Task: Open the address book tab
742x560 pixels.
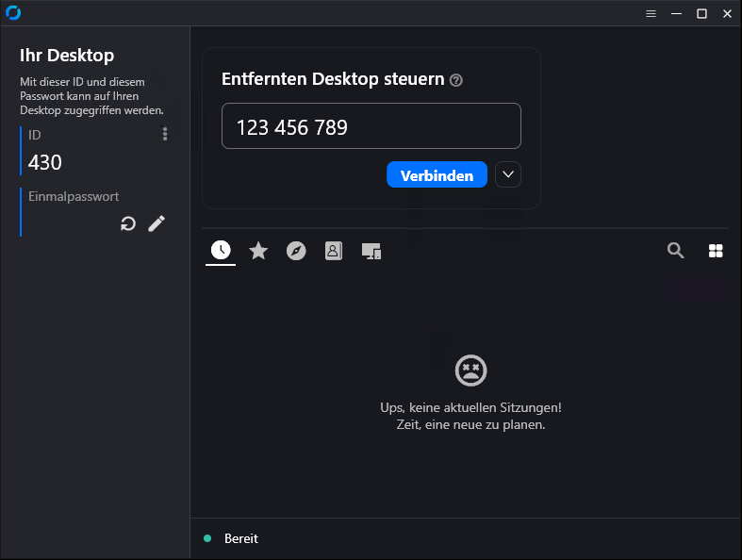Action: point(334,250)
